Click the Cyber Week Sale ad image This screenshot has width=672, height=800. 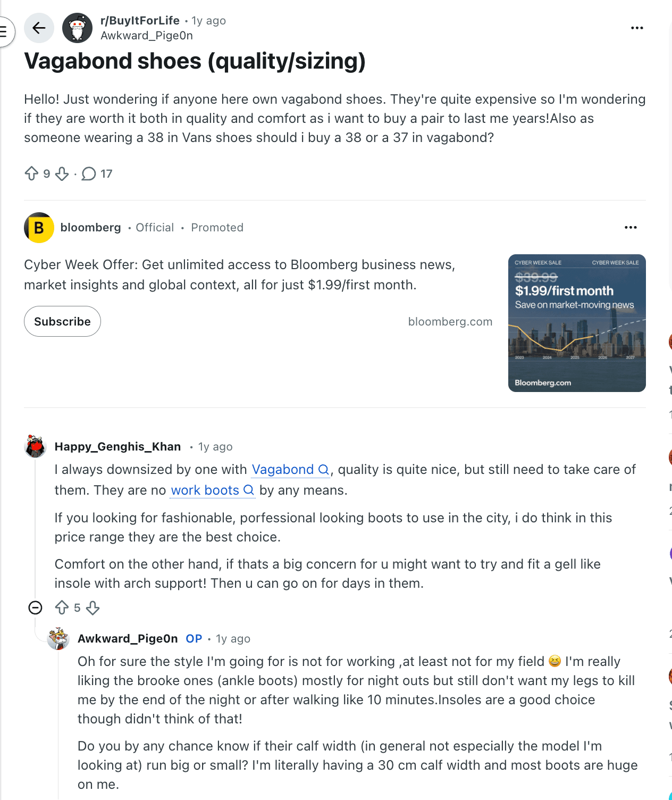click(577, 323)
